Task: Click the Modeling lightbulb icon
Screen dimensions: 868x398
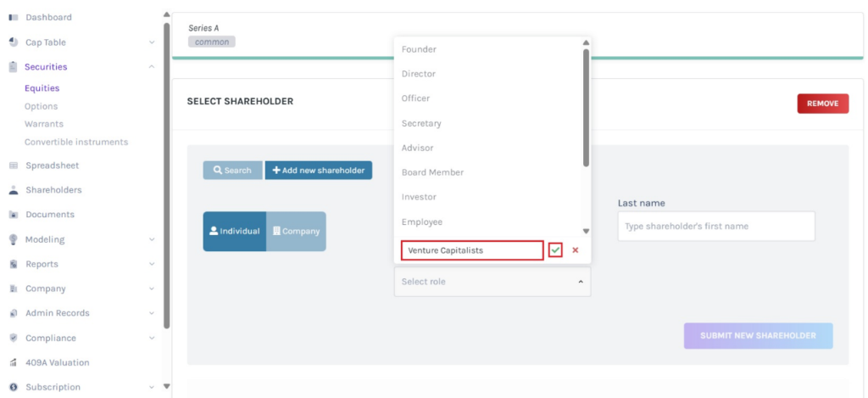Action: click(14, 239)
